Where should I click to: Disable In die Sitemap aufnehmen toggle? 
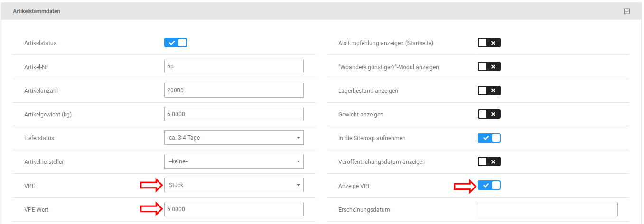(489, 138)
